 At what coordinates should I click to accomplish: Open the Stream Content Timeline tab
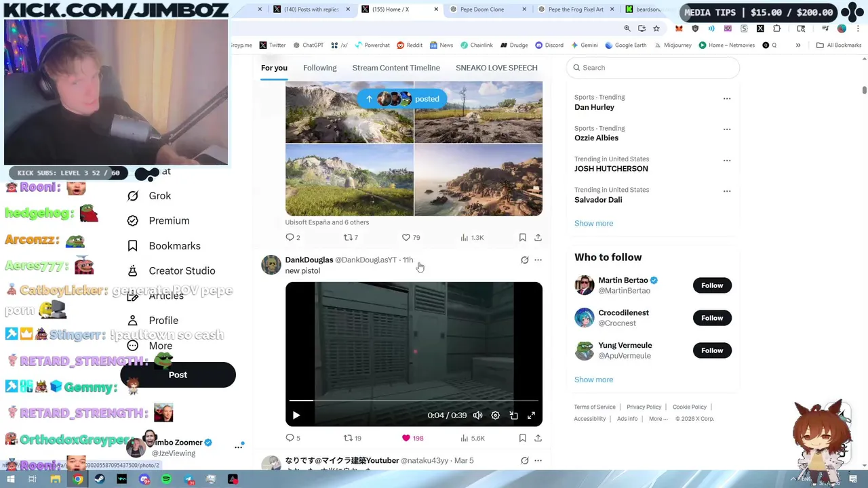[396, 68]
